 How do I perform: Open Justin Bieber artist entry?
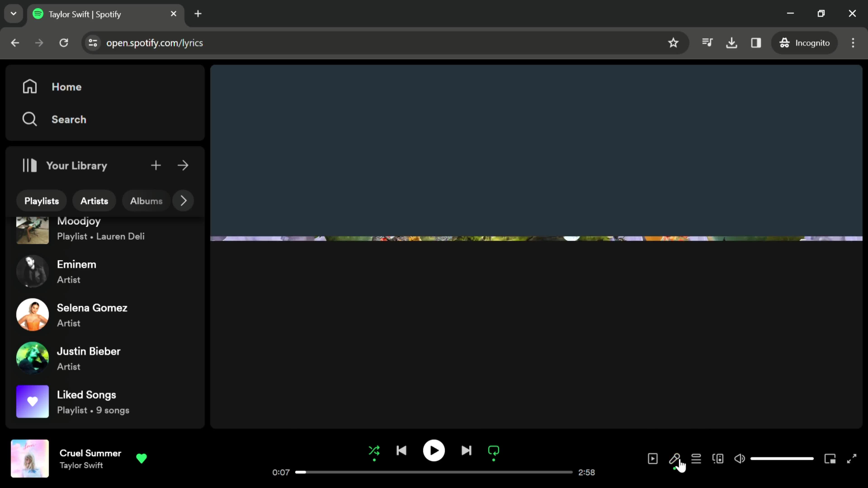tap(105, 358)
